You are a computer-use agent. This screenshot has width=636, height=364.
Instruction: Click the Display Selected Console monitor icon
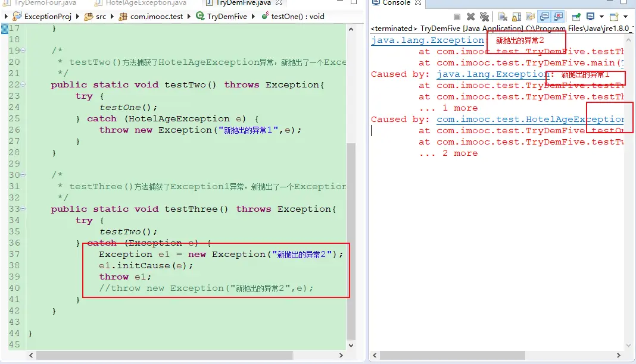click(x=590, y=17)
